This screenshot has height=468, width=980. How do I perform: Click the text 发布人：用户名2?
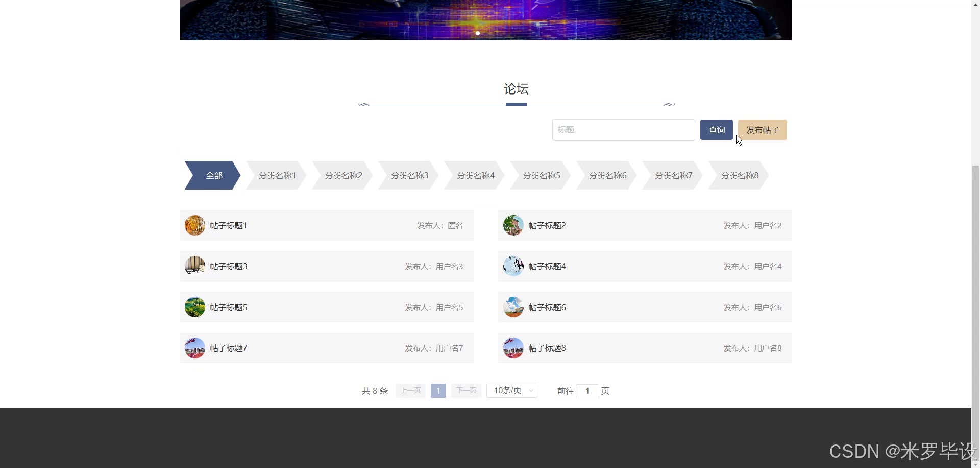pos(752,225)
